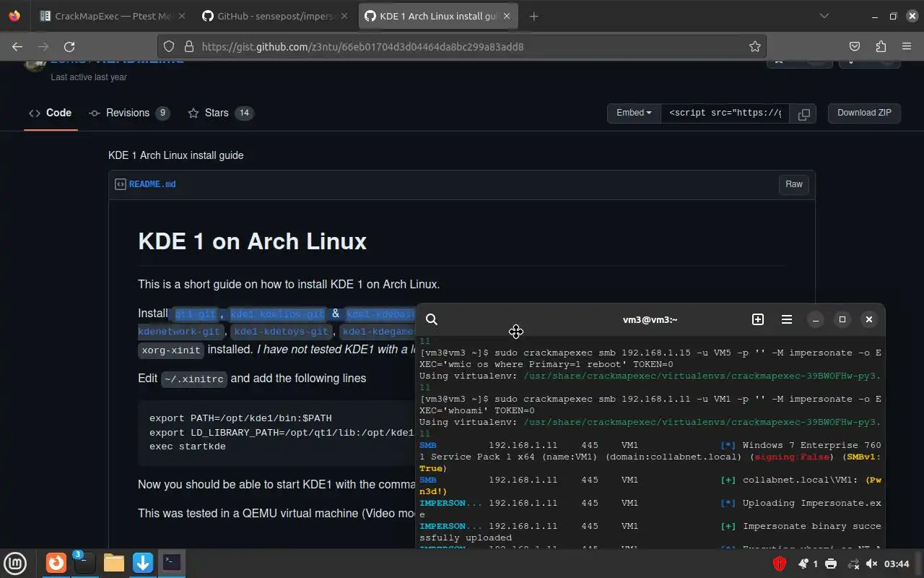Open the notifications bell in tray
The height and width of the screenshot is (578, 924).
pyautogui.click(x=803, y=564)
